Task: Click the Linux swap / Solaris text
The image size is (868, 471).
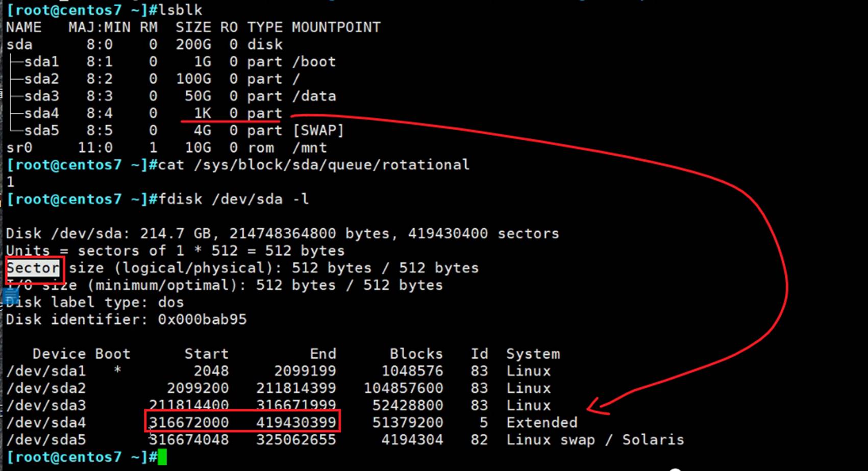Action: (x=594, y=440)
